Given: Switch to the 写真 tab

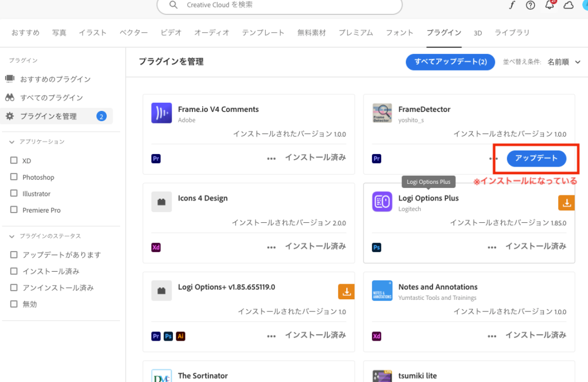Looking at the screenshot, I should tap(59, 33).
